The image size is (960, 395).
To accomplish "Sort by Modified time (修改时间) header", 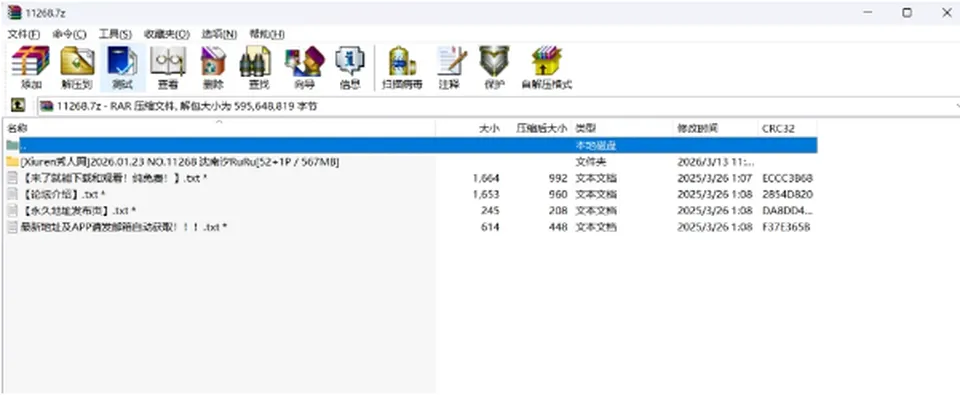I will point(715,128).
